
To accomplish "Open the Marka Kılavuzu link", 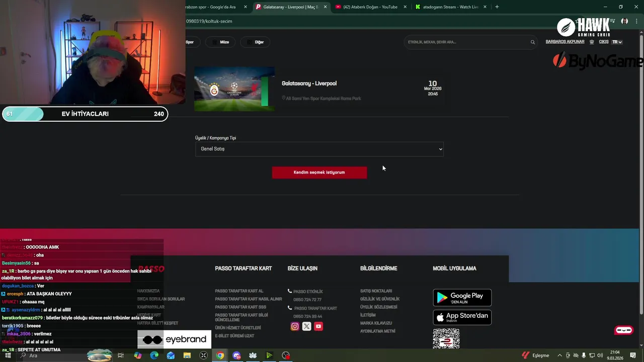I will pyautogui.click(x=376, y=323).
